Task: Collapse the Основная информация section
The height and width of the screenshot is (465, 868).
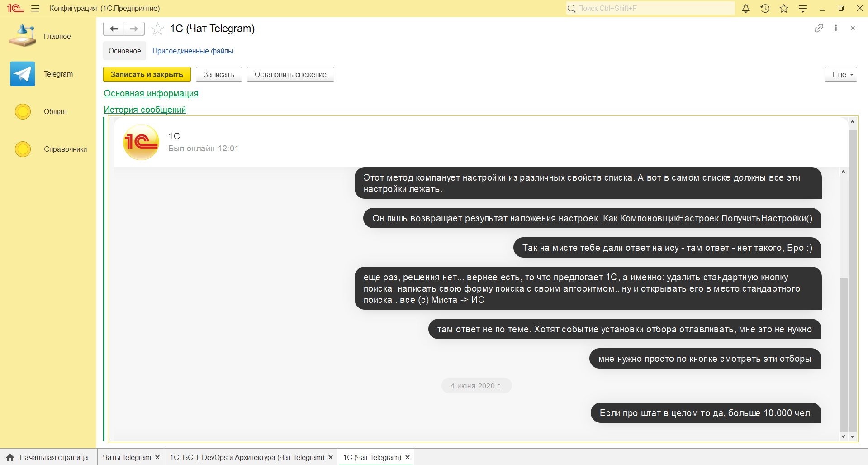Action: [x=151, y=93]
